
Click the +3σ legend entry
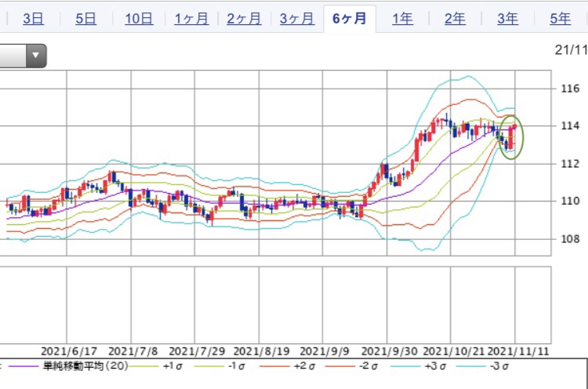pos(435,365)
